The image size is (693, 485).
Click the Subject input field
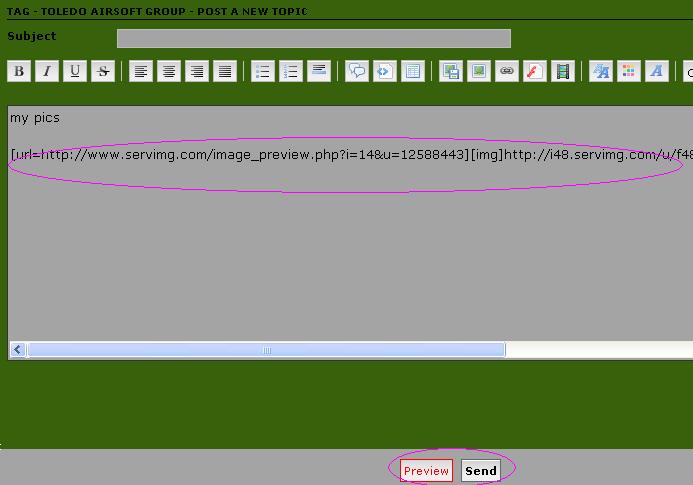(x=314, y=38)
